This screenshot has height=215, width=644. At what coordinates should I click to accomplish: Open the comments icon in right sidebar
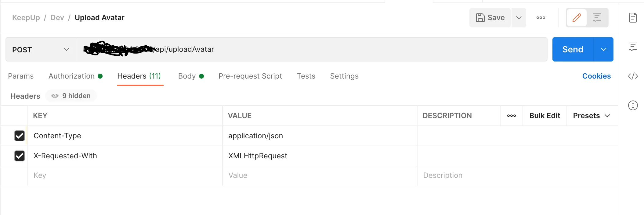(633, 47)
